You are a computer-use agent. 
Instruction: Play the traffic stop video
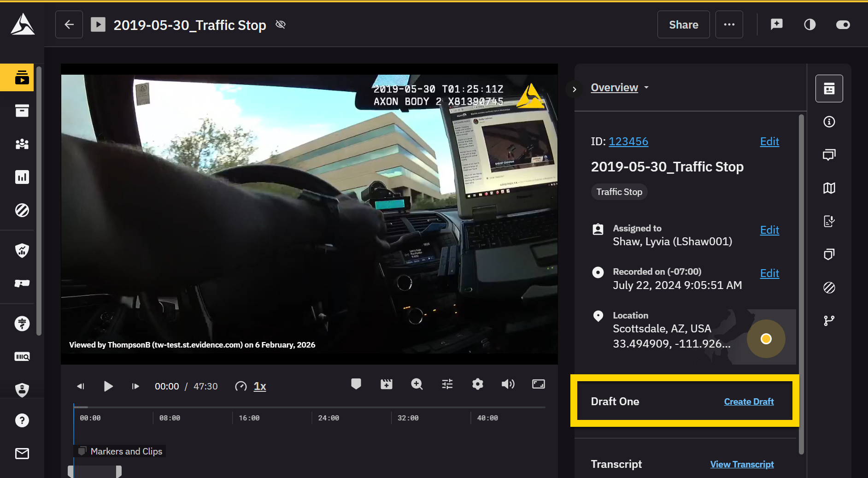(108, 386)
